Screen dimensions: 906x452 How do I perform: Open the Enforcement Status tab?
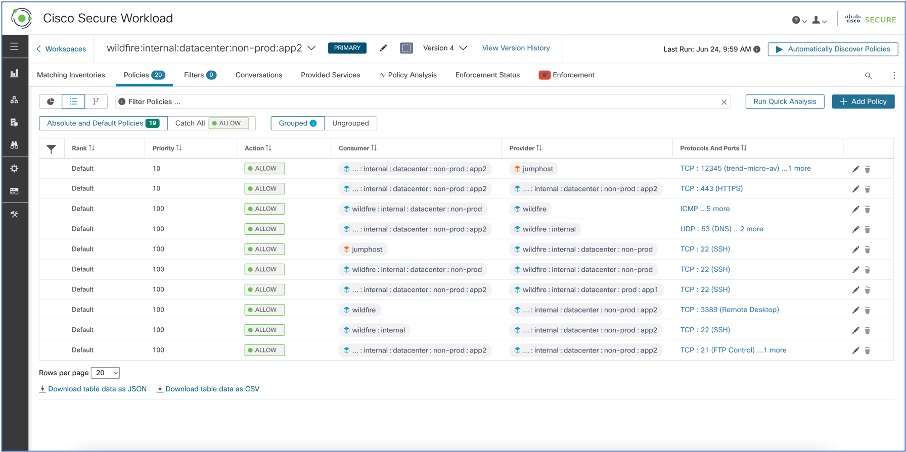pos(488,75)
